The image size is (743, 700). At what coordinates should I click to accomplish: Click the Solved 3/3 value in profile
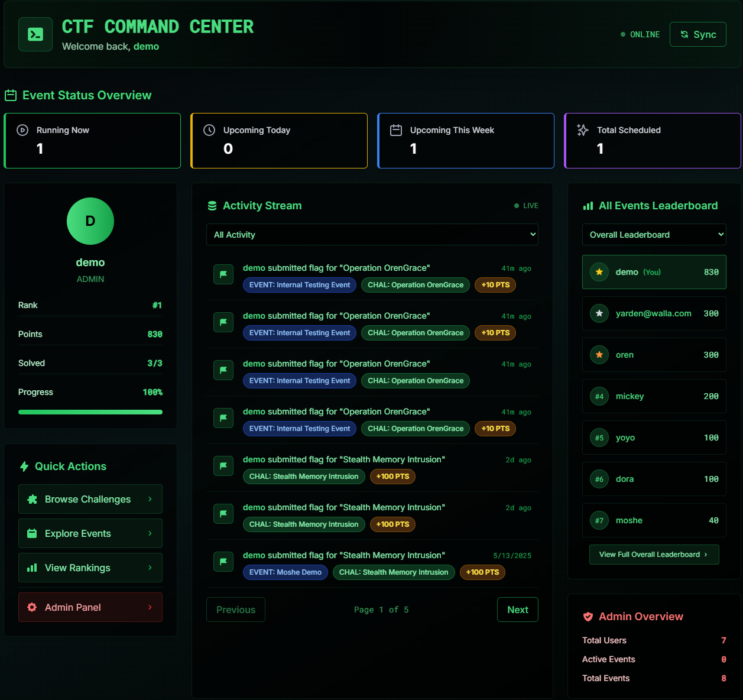click(x=155, y=363)
